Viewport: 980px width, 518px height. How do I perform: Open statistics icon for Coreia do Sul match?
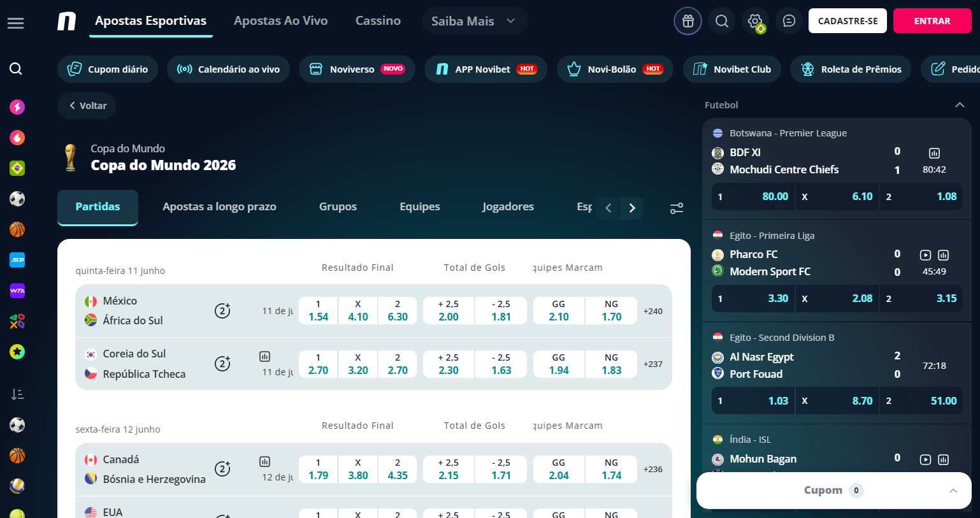[265, 357]
